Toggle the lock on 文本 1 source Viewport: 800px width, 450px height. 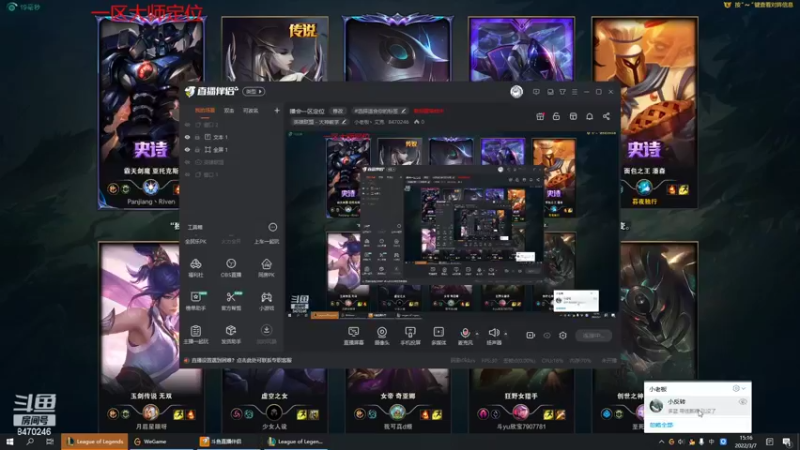click(x=197, y=137)
